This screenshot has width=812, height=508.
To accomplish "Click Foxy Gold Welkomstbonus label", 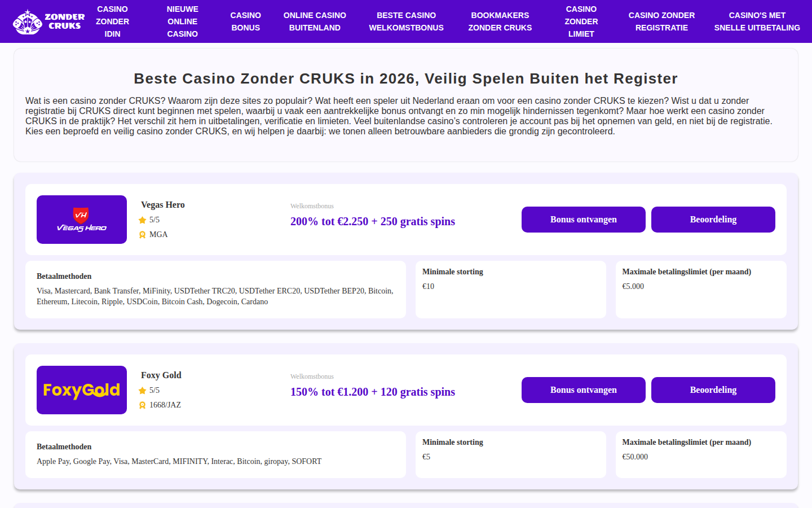I will tap(312, 376).
